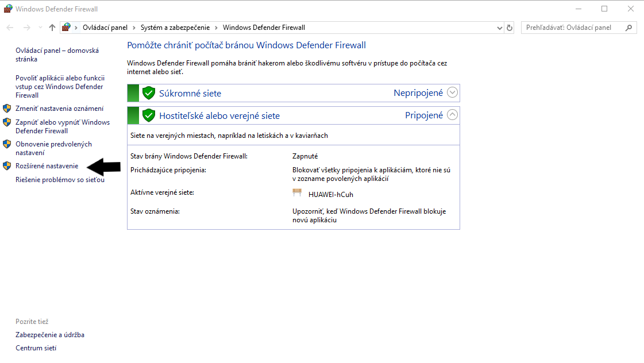Click Stav brány Windows Defender Firewall label
This screenshot has height=363, width=644.
click(189, 156)
